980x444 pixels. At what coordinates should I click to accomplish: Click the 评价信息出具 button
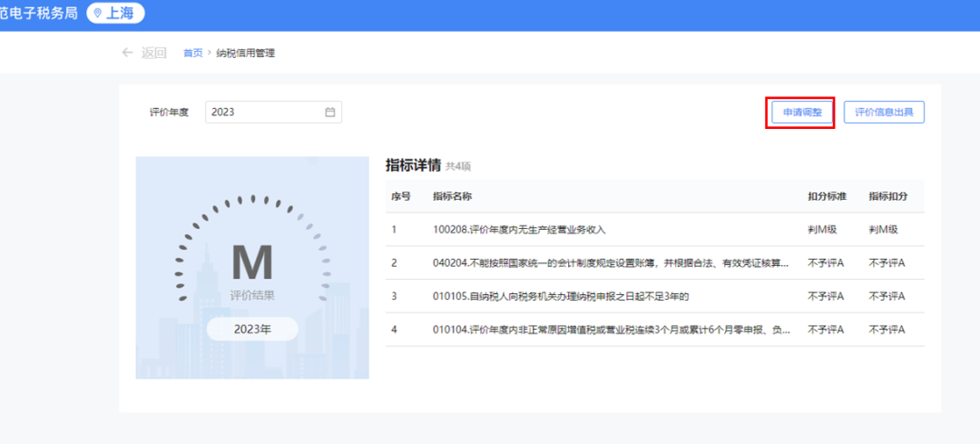pyautogui.click(x=884, y=113)
